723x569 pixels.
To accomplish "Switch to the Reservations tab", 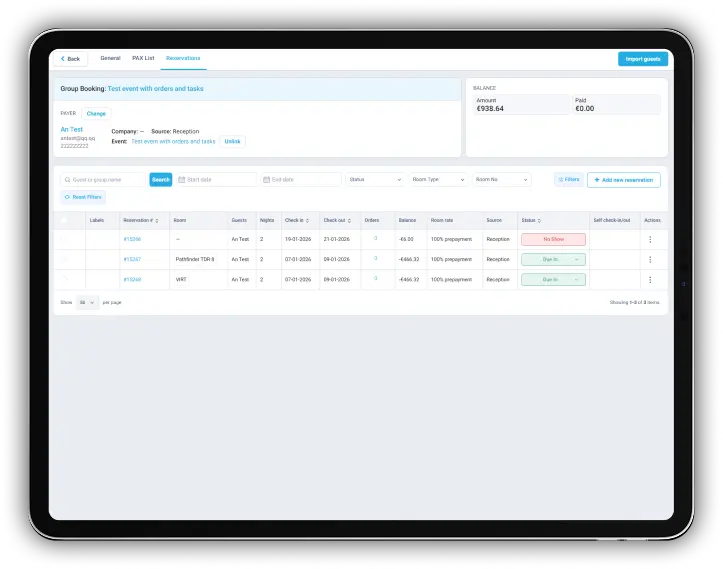I will pyautogui.click(x=183, y=58).
